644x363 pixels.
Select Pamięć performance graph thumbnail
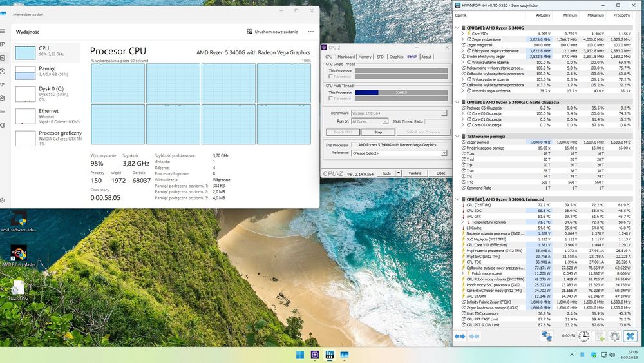point(25,73)
